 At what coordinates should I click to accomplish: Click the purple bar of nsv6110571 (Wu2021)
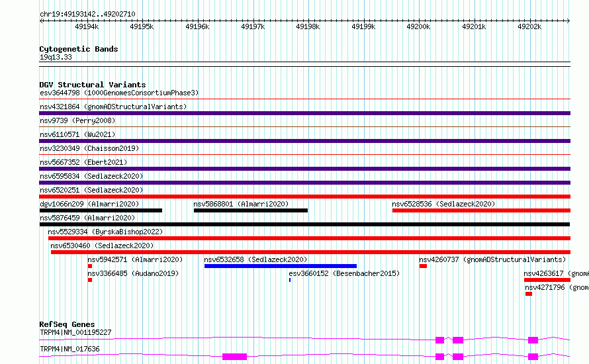click(304, 141)
